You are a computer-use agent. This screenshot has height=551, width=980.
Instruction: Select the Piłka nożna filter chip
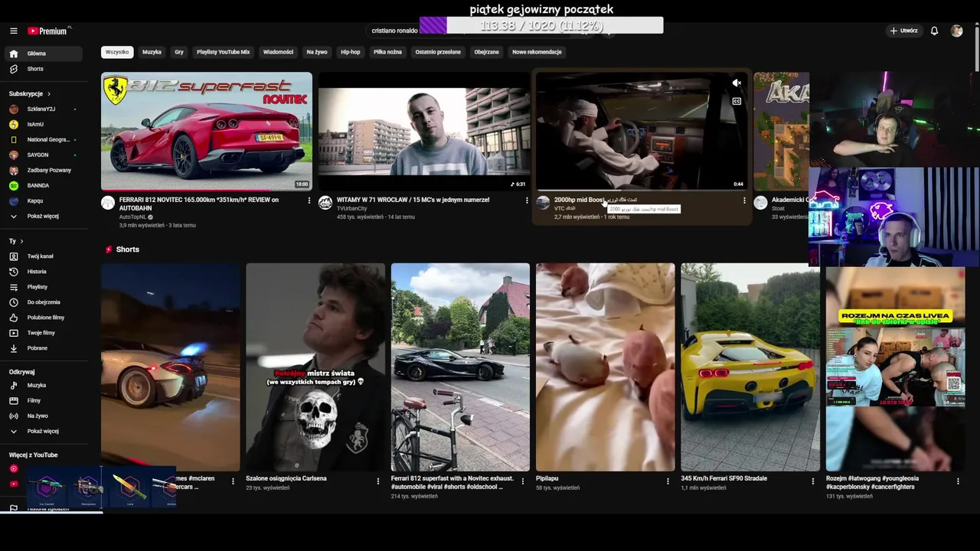[x=387, y=52]
